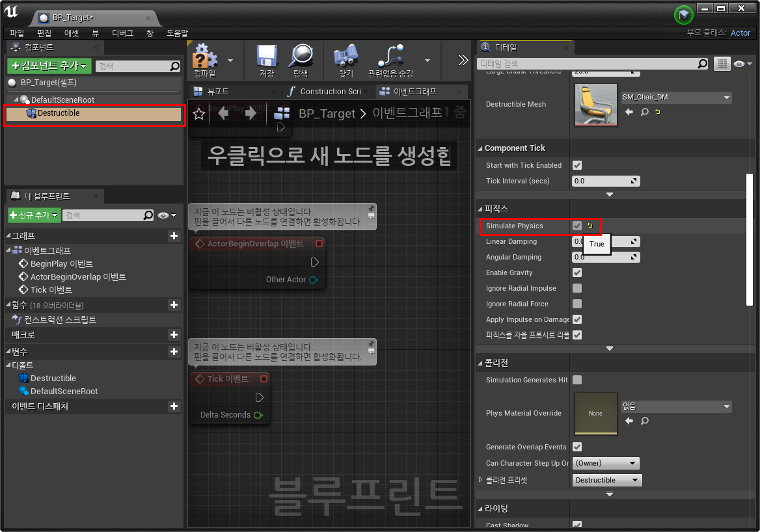Expand hidden toolbar items with double chevron
This screenshot has width=760, height=532.
click(x=463, y=60)
